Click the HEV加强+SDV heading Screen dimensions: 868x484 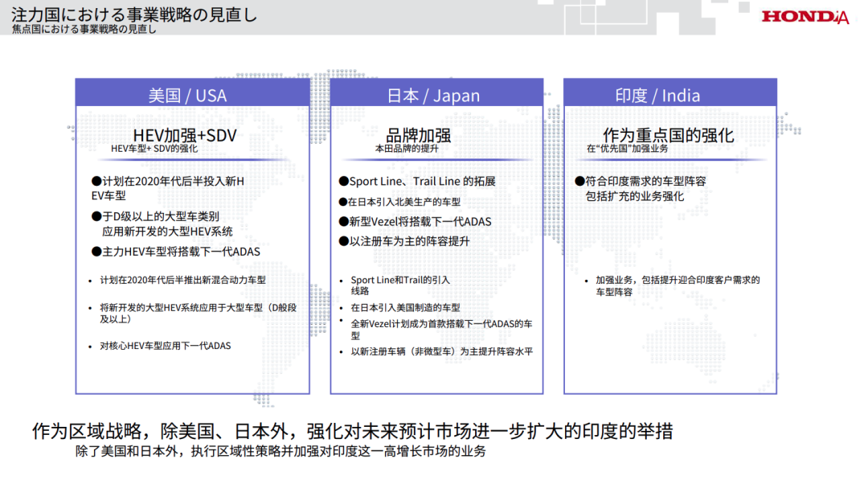coord(185,135)
